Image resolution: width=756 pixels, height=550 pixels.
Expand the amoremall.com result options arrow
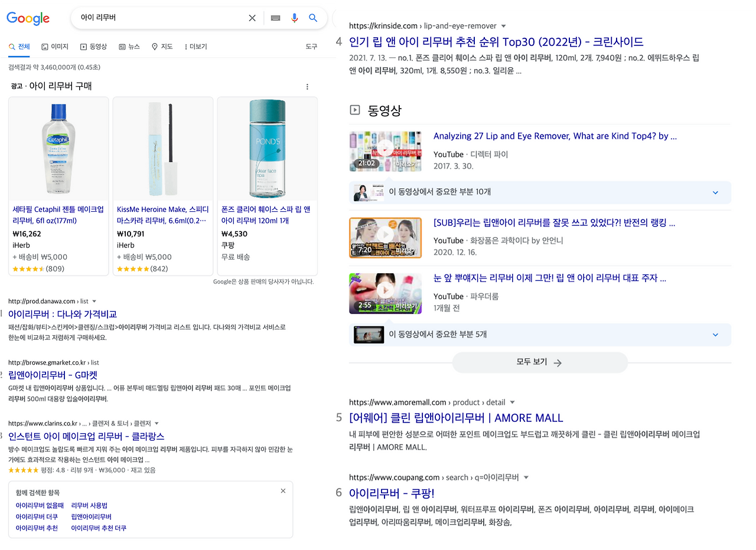tap(512, 402)
